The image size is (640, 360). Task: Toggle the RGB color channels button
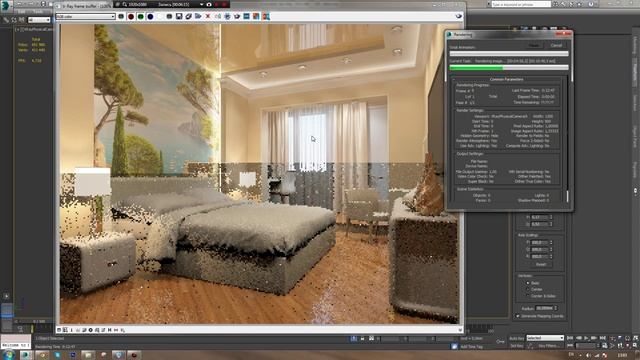tap(121, 16)
